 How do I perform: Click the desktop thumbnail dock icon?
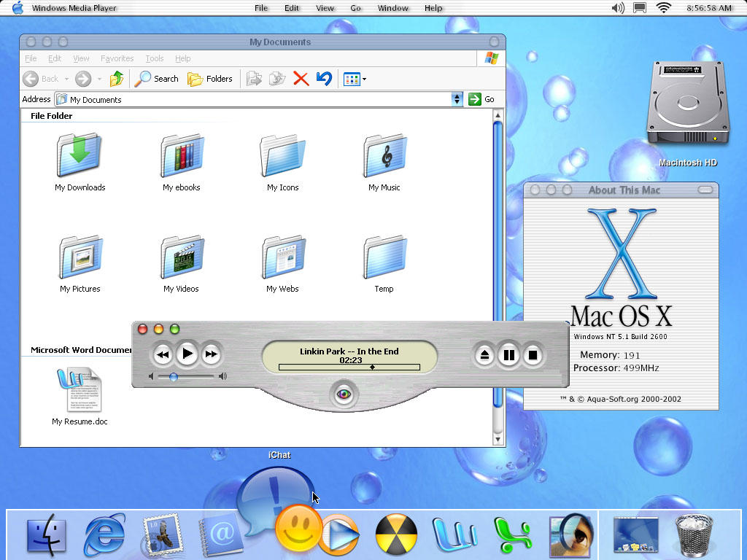click(x=635, y=535)
